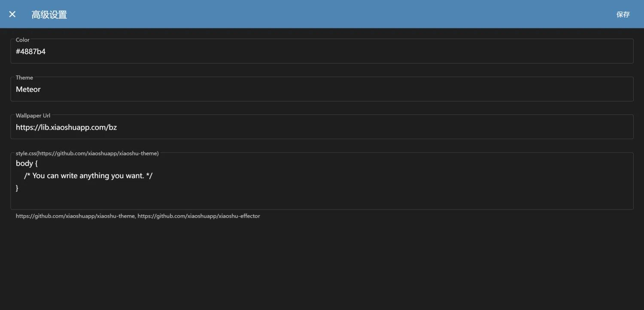
Task: Focus the Color input field
Action: click(x=322, y=52)
